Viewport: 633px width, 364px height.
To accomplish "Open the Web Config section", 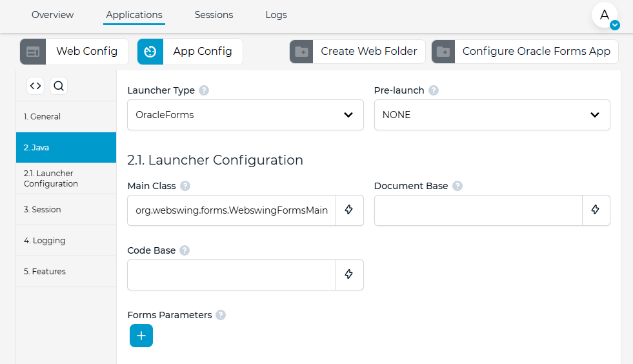I will 74,51.
